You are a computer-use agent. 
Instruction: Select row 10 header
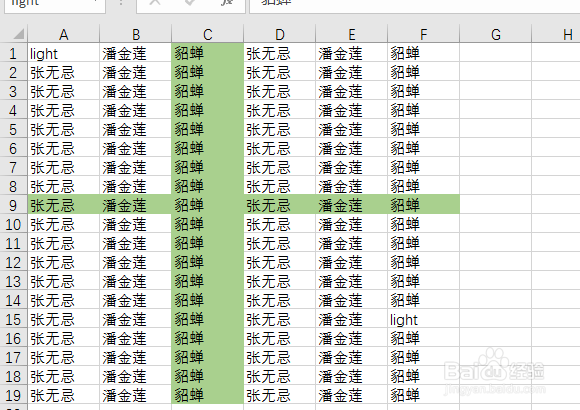(14, 224)
